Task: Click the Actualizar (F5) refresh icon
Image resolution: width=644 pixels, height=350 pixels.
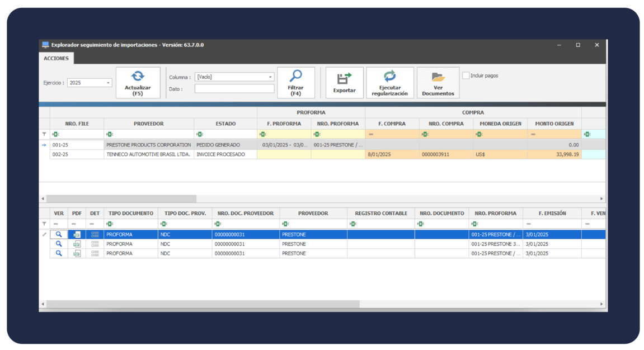Action: [x=138, y=77]
